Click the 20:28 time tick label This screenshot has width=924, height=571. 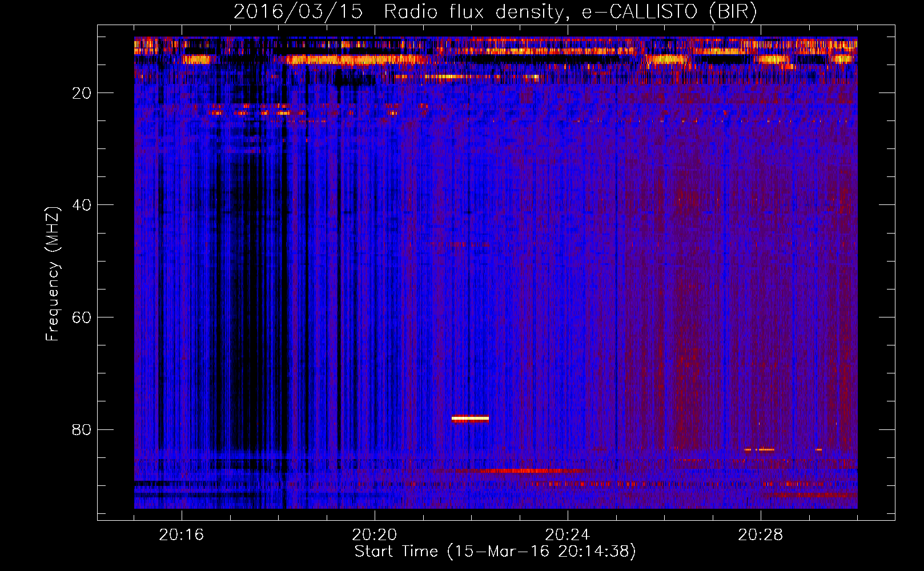(x=761, y=535)
